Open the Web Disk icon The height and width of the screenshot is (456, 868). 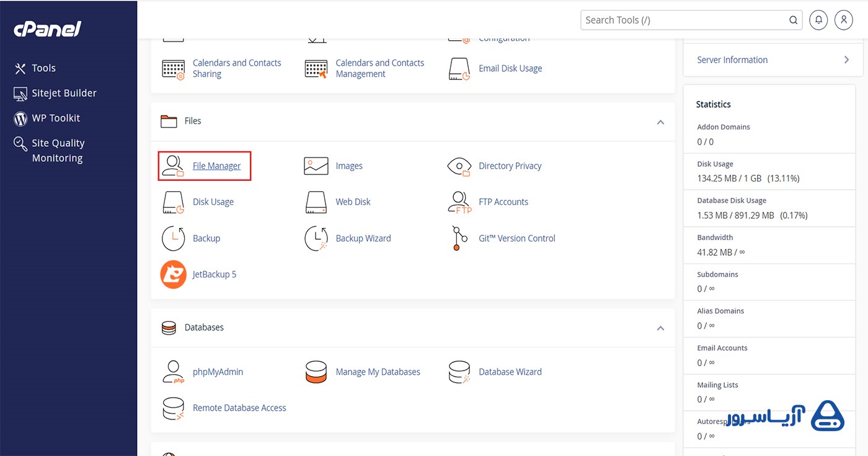click(x=316, y=202)
